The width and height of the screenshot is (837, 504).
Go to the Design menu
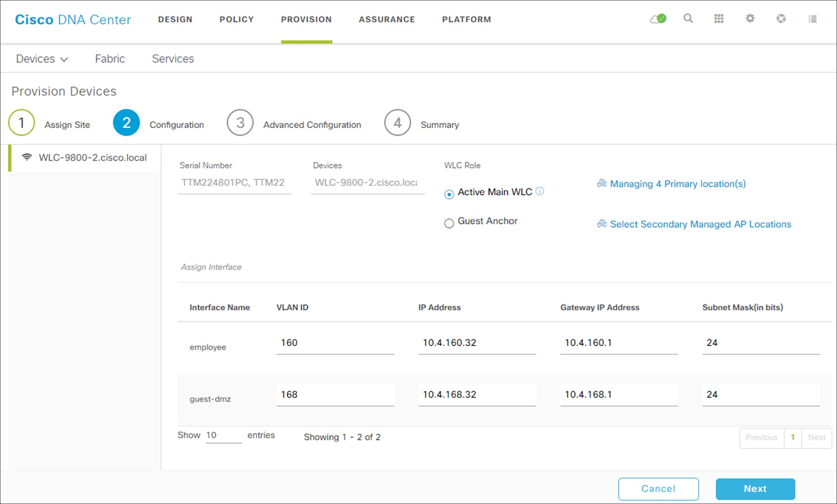click(x=175, y=19)
